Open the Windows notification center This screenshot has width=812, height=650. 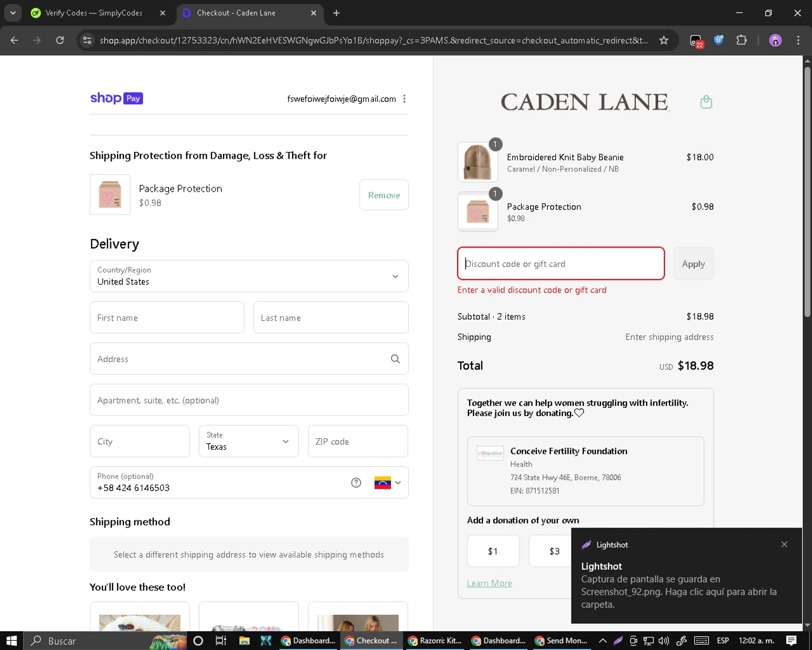pos(791,641)
